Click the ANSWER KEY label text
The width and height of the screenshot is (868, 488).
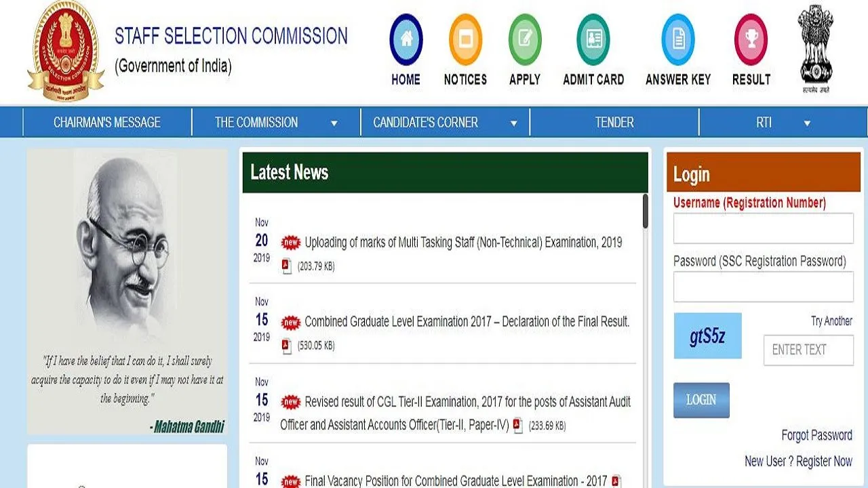(x=678, y=79)
